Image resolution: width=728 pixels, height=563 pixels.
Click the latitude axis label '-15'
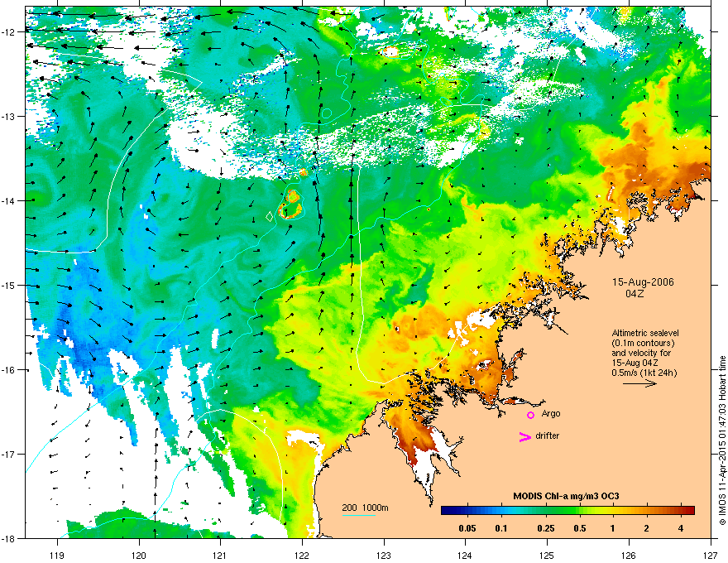pyautogui.click(x=8, y=285)
